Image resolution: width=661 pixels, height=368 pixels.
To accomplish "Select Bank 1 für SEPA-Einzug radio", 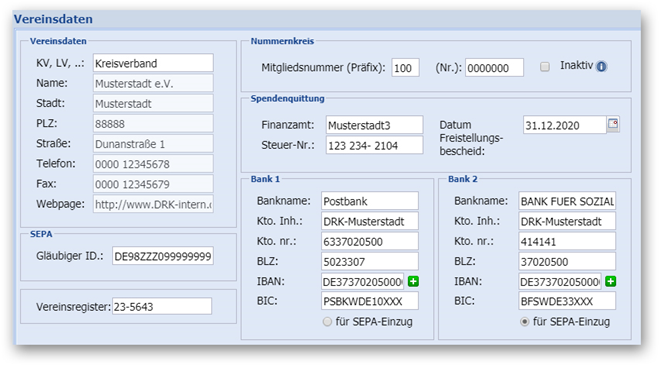I will pos(327,322).
